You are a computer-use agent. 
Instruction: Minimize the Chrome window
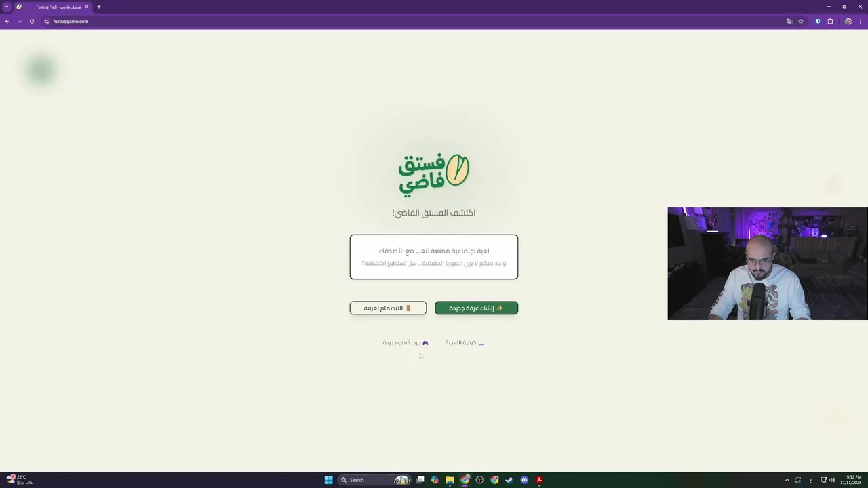(x=829, y=7)
